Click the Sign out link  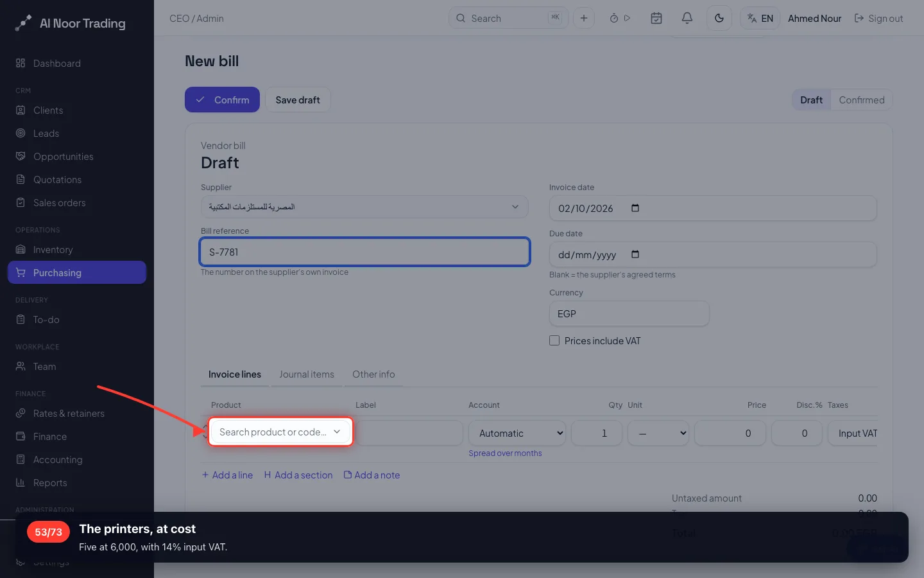coord(878,18)
